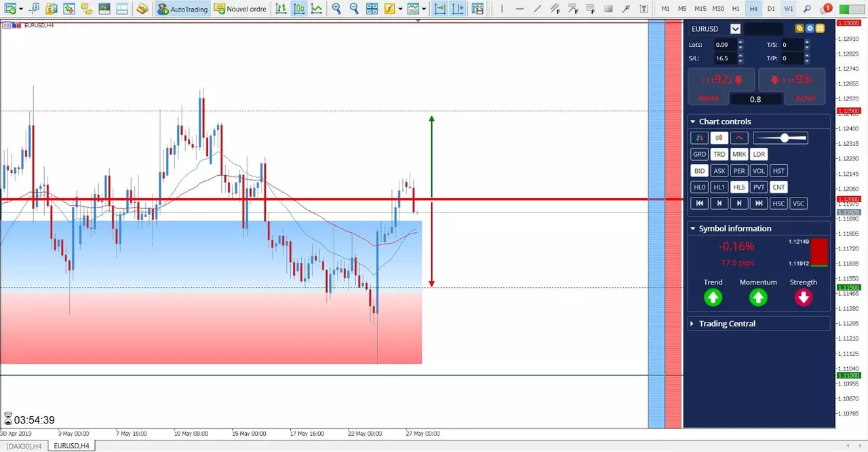The image size is (868, 452).
Task: Open the indicators list dropdown arrow
Action: [401, 9]
